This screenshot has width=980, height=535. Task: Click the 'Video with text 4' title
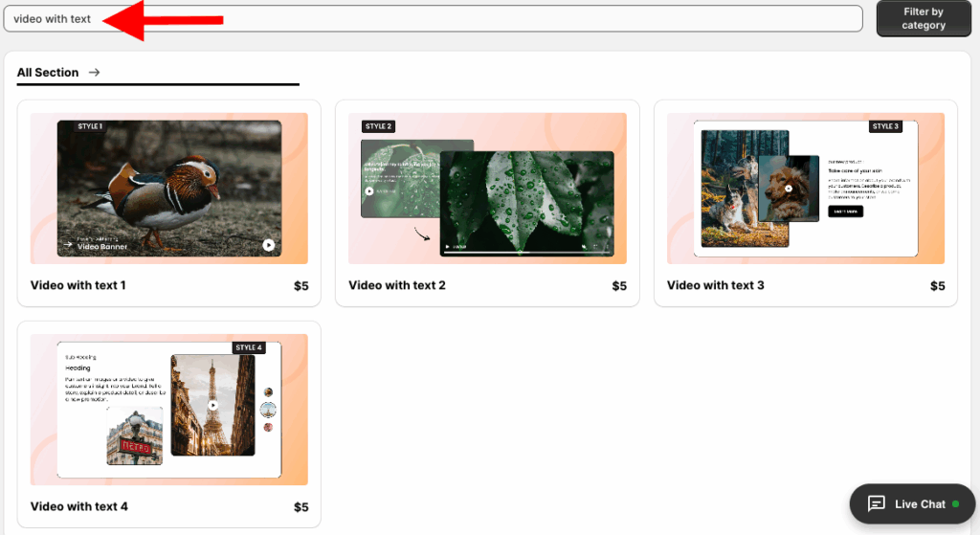[78, 506]
